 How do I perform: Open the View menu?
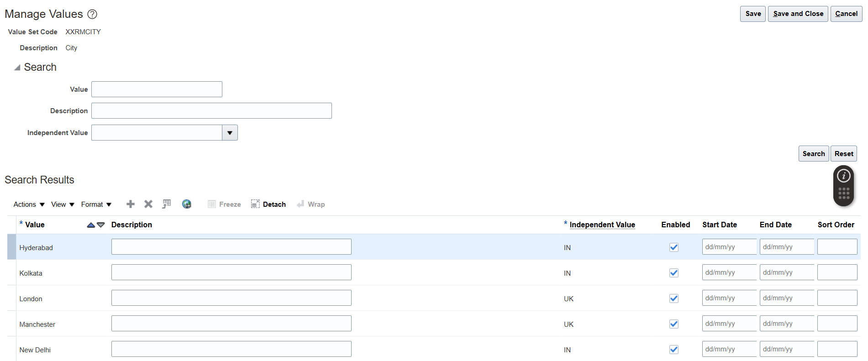coord(63,204)
